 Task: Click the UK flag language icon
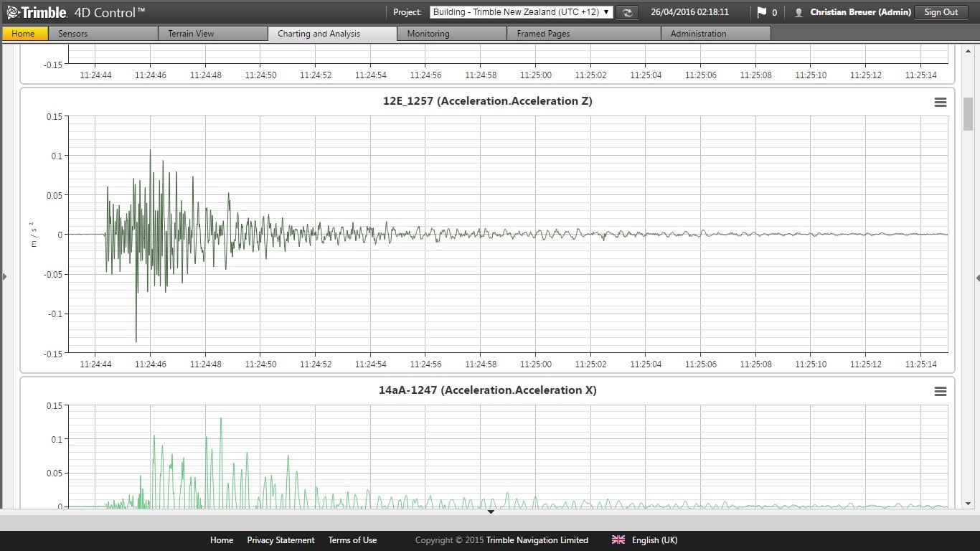pos(618,540)
